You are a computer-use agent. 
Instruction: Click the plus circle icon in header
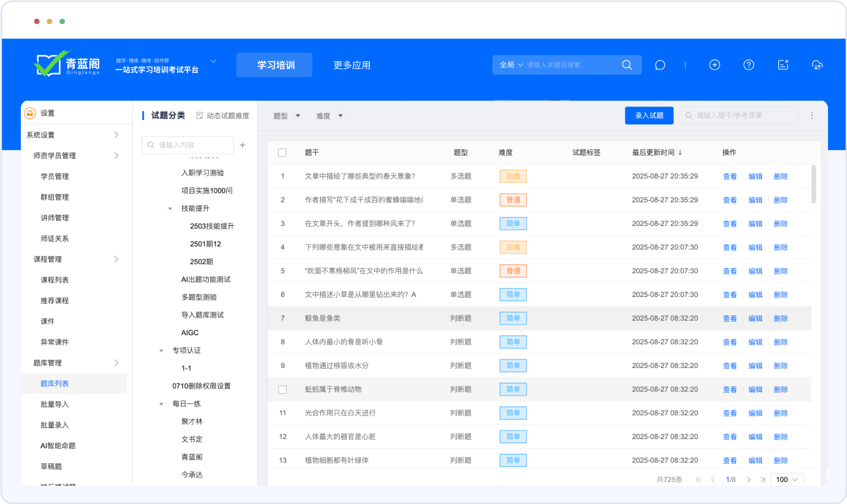click(714, 65)
